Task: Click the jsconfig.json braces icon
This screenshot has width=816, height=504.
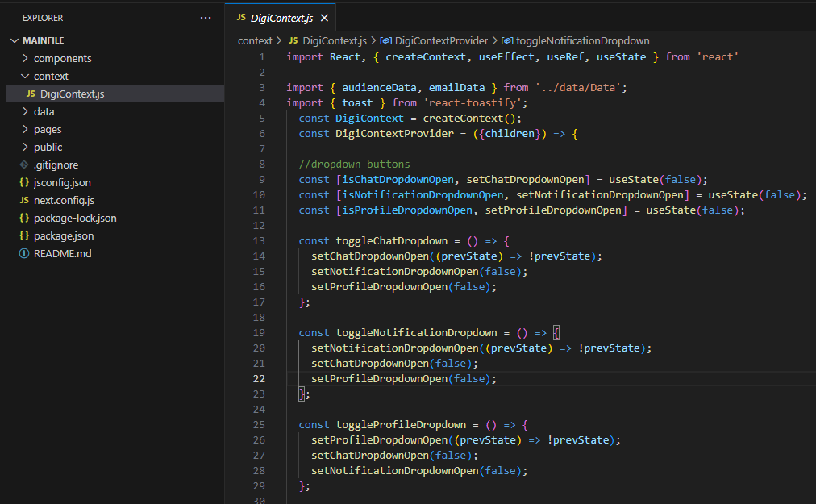Action: click(24, 182)
